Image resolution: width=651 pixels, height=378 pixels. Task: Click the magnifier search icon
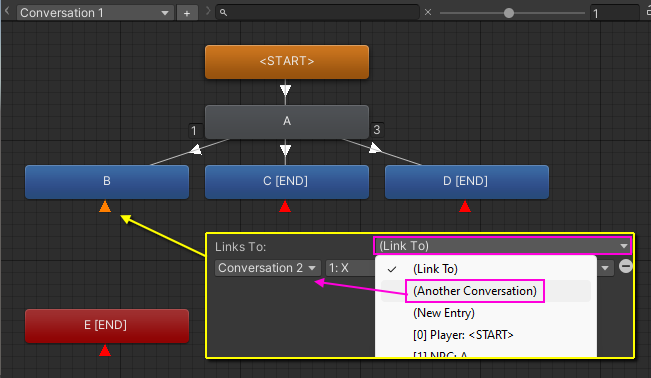[223, 13]
